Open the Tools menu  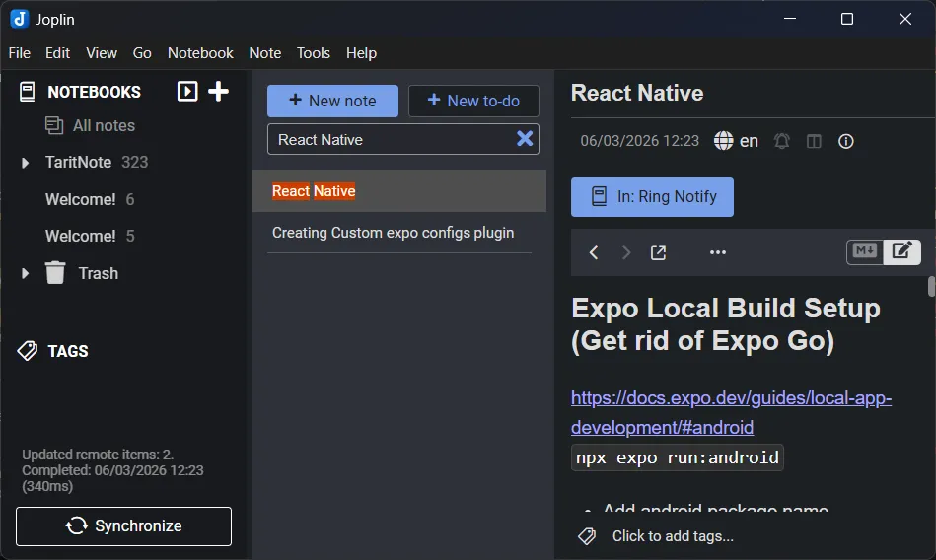tap(314, 53)
